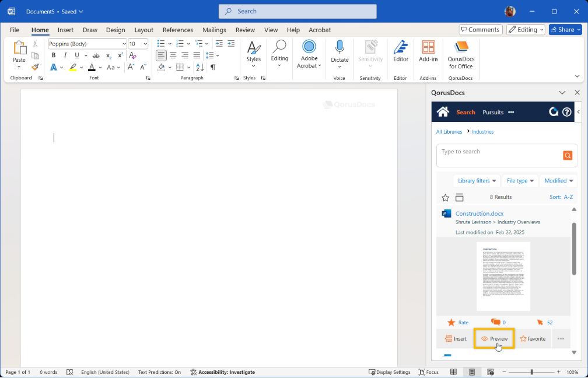Open the Pursuits tab in QorusDocs
Viewport: 588px width, 378px height.
click(x=493, y=112)
